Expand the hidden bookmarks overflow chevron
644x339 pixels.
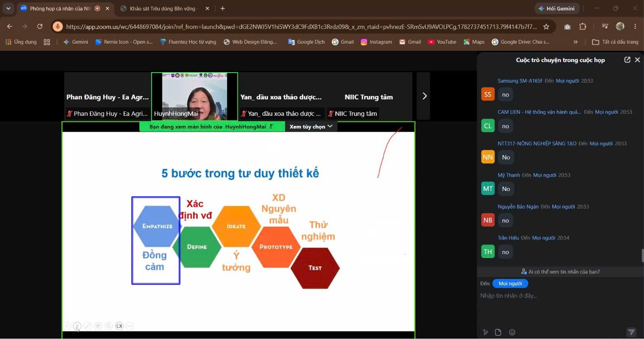point(576,42)
